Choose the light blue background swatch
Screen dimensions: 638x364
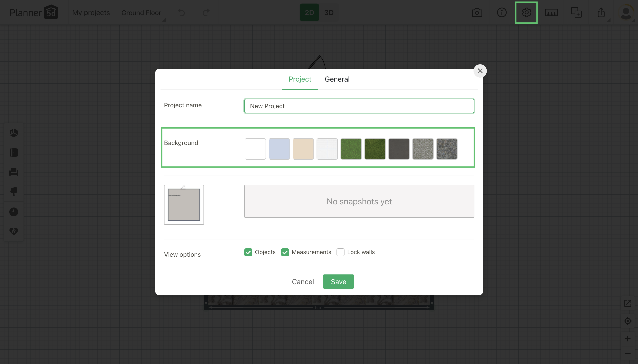pyautogui.click(x=279, y=149)
